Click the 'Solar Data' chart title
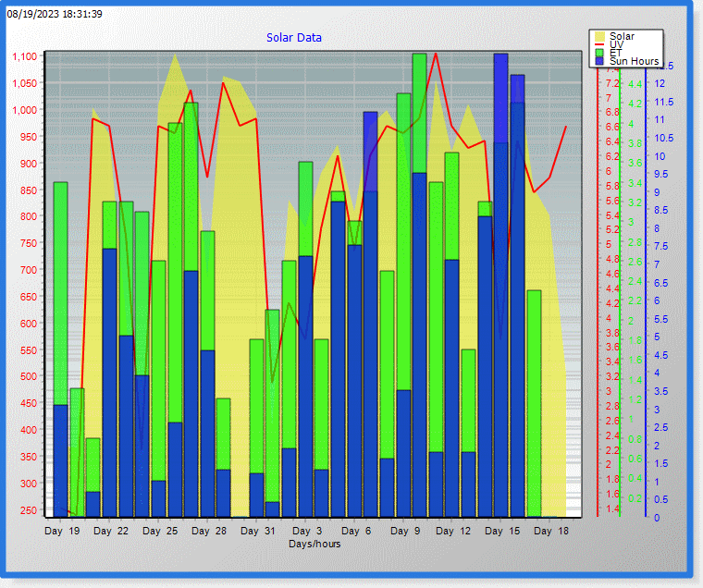The width and height of the screenshot is (703, 588). 294,38
